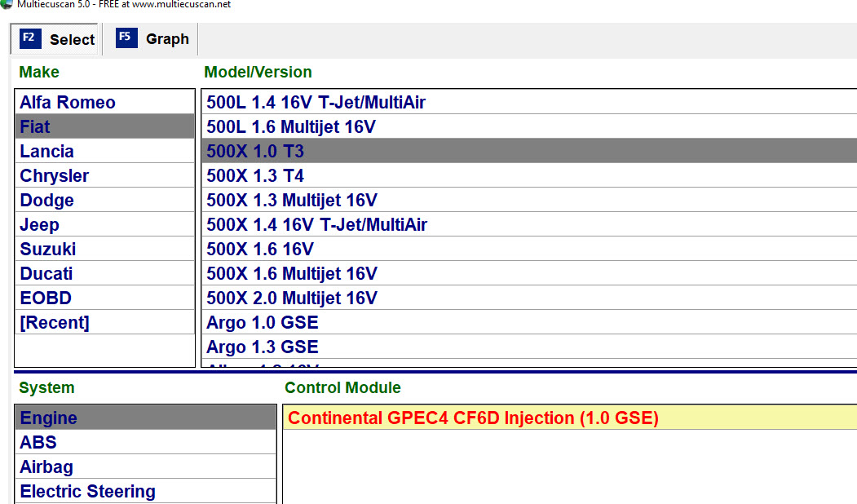Choose Airbag system
The image size is (857, 504).
point(46,467)
